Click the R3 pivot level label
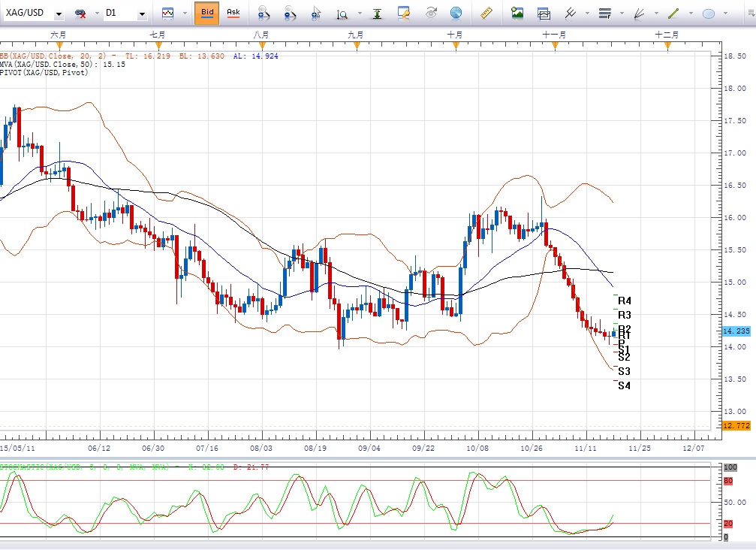This screenshot has width=756, height=550. [625, 315]
